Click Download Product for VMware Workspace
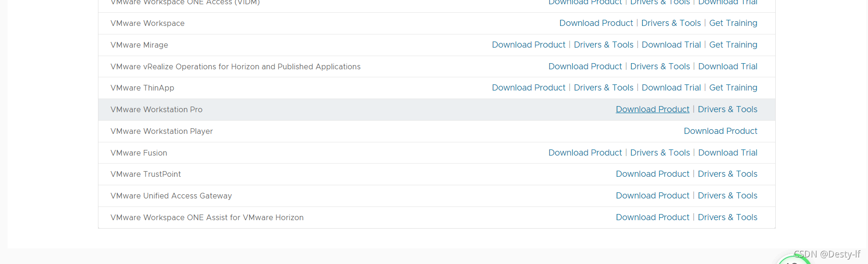The height and width of the screenshot is (264, 868). tap(596, 23)
